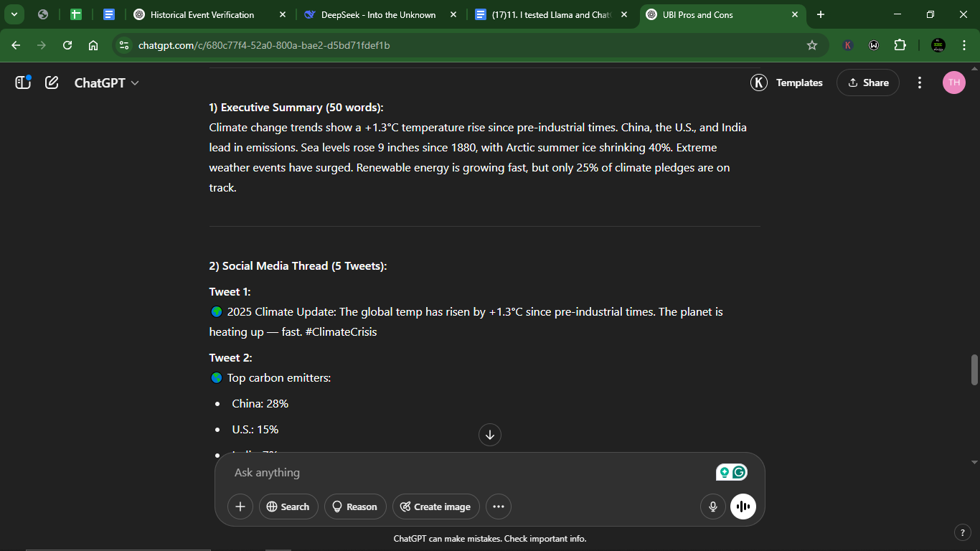Bookmark this page with star icon

[812, 45]
